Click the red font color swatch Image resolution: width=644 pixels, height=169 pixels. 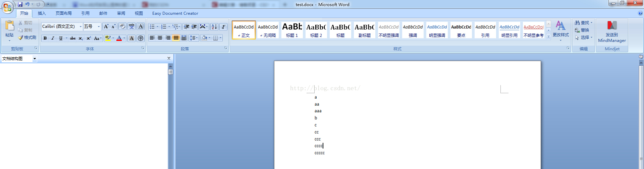pyautogui.click(x=119, y=38)
